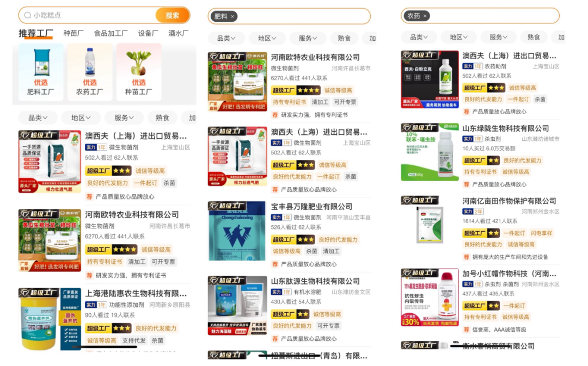588x366 pixels.
Task: Open the 优选 农药工厂 icon card
Action: (90, 72)
